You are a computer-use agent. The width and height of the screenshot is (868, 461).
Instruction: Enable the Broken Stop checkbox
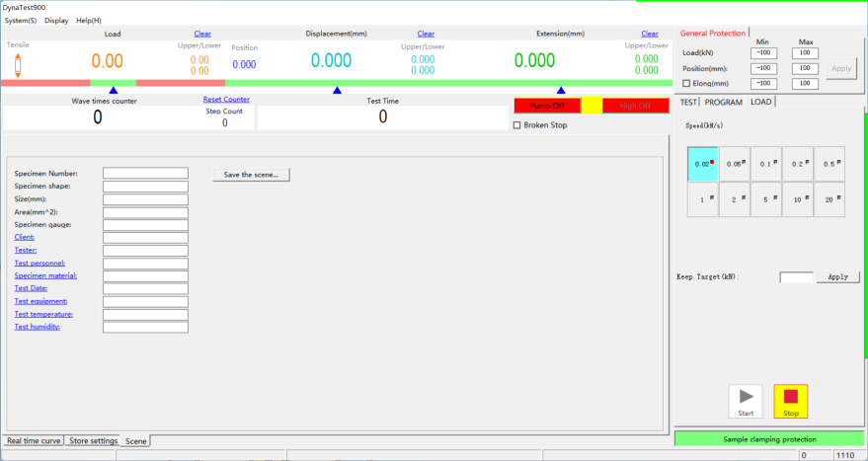[x=517, y=125]
